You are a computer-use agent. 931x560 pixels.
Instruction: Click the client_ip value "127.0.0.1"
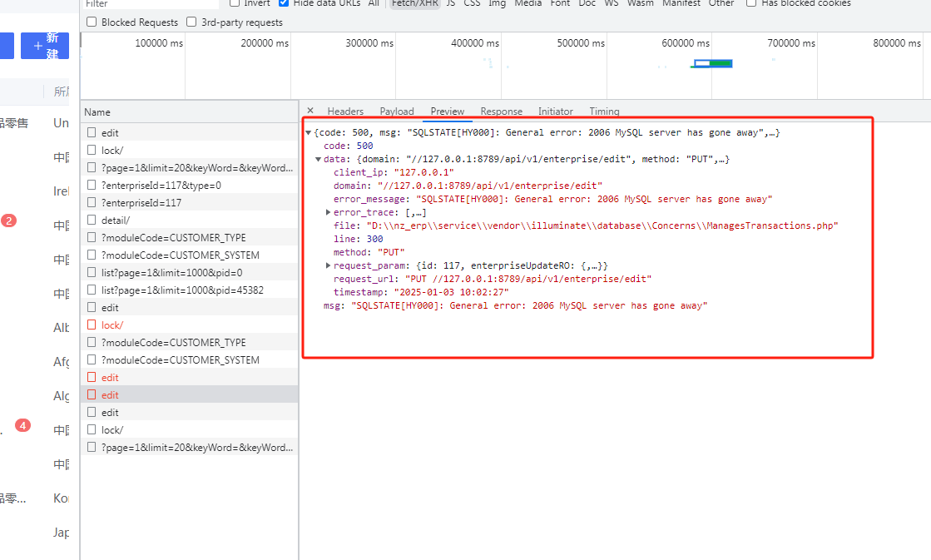coord(424,172)
